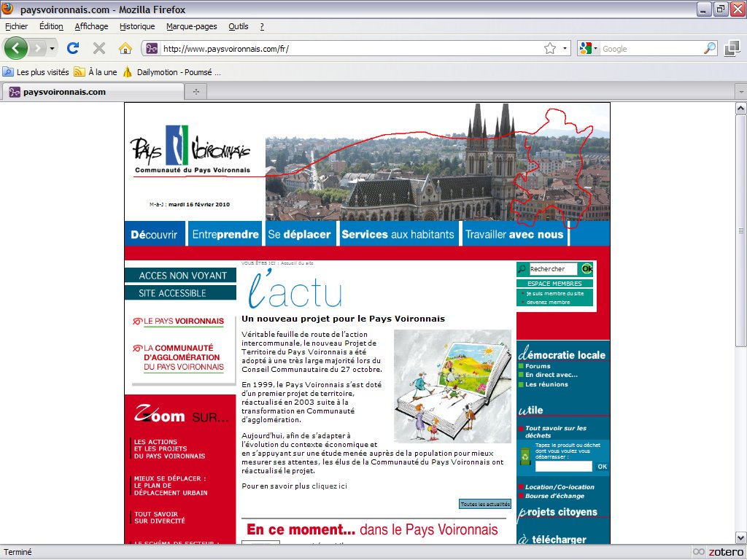Go to the Firefox home page icon

(x=125, y=49)
